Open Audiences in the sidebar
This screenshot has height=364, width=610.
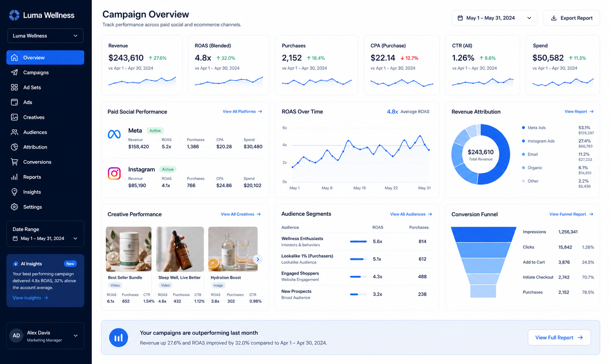pyautogui.click(x=45, y=132)
